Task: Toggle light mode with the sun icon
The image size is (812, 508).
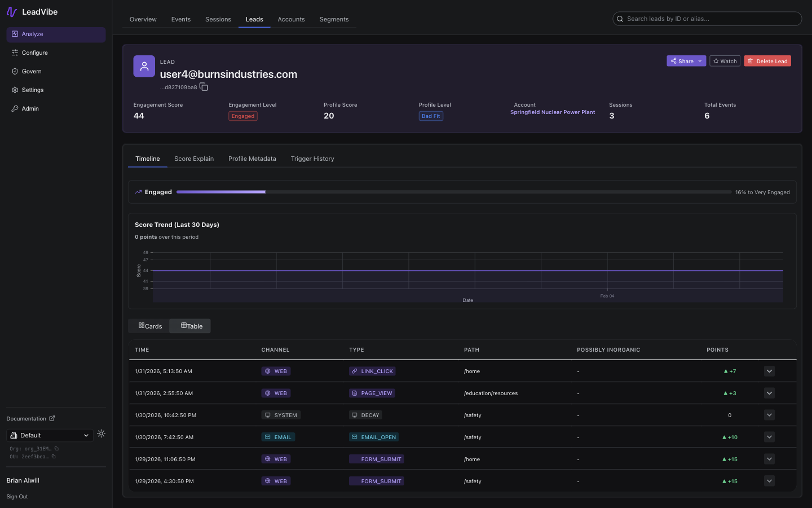Action: tap(101, 433)
